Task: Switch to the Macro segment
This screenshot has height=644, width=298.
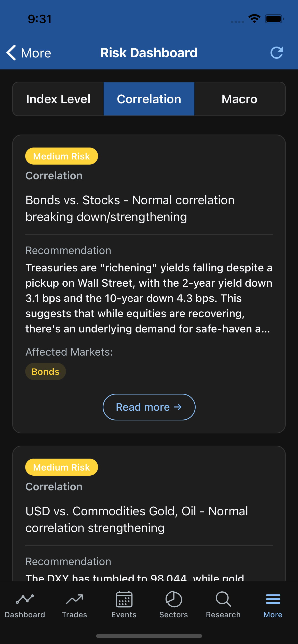Action: pos(240,99)
